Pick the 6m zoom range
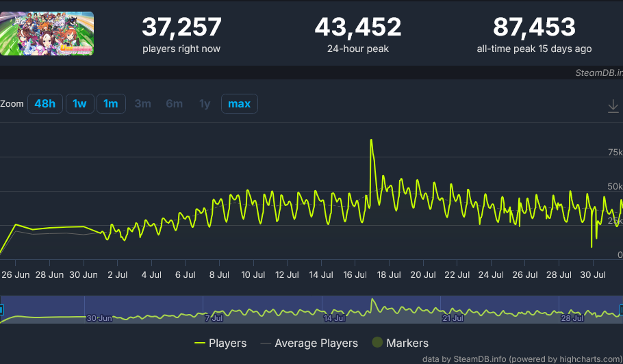 click(x=174, y=104)
